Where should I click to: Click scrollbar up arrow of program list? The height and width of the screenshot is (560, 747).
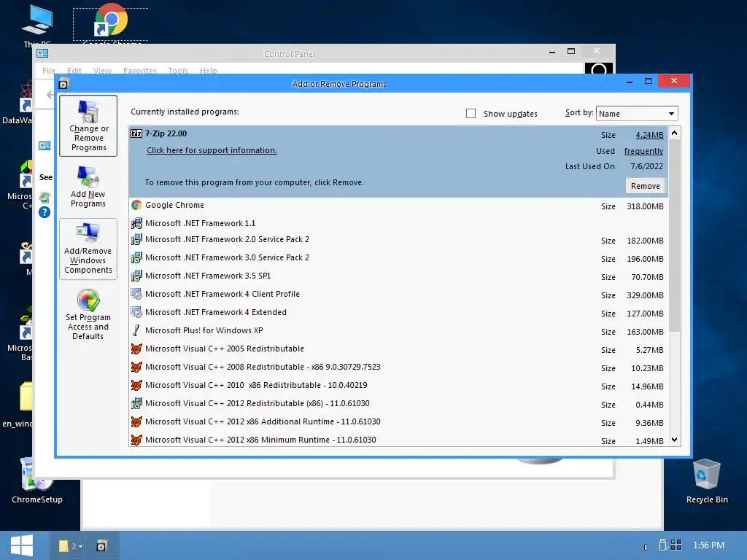pos(675,133)
